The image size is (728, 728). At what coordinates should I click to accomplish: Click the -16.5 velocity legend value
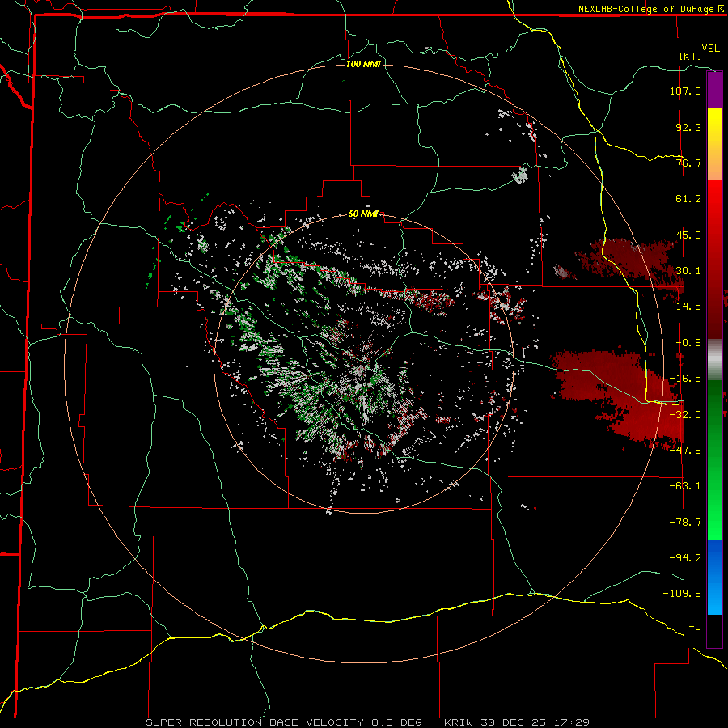(685, 379)
